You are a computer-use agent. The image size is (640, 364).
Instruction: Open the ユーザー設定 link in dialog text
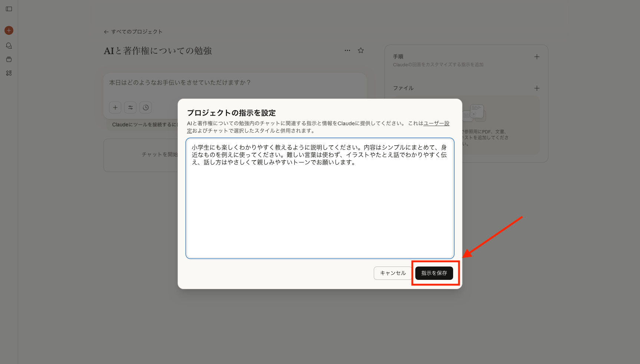[x=436, y=123]
